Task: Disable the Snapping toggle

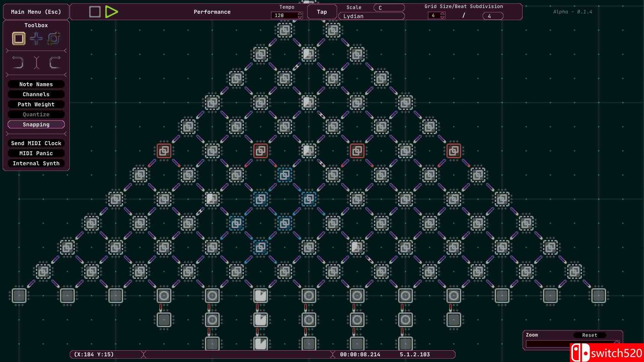Action: tap(36, 124)
